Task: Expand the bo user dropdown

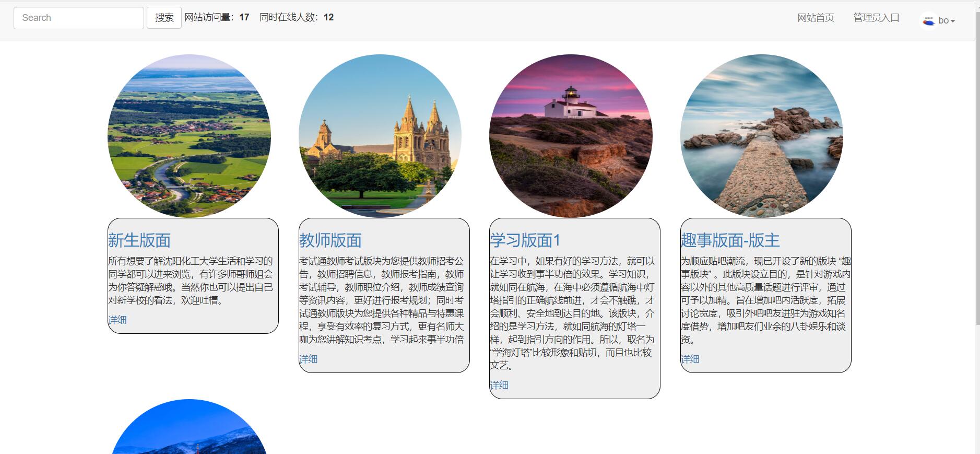Action: 947,21
